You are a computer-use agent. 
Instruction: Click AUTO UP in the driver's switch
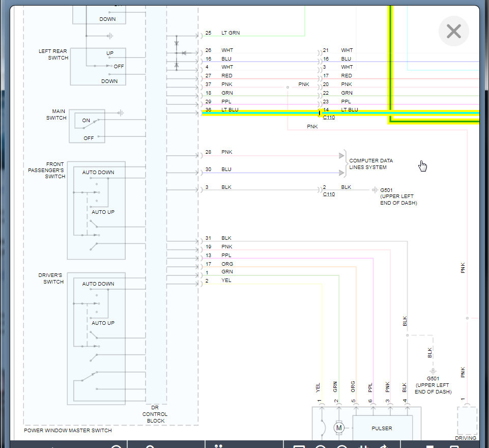[103, 323]
